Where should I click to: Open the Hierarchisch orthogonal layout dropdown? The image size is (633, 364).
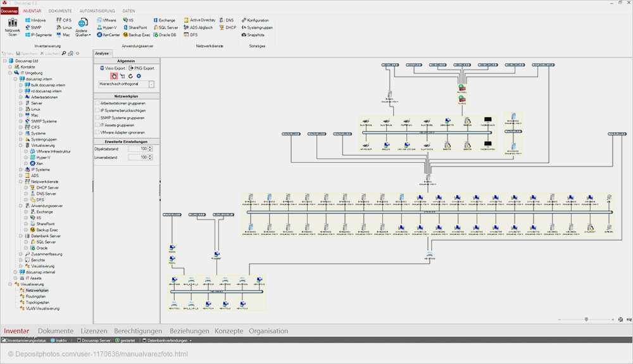click(x=151, y=84)
